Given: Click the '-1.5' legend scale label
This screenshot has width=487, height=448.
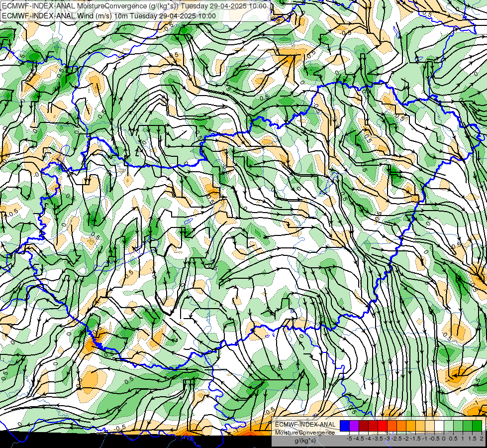Looking at the screenshot, I should click(x=415, y=439).
